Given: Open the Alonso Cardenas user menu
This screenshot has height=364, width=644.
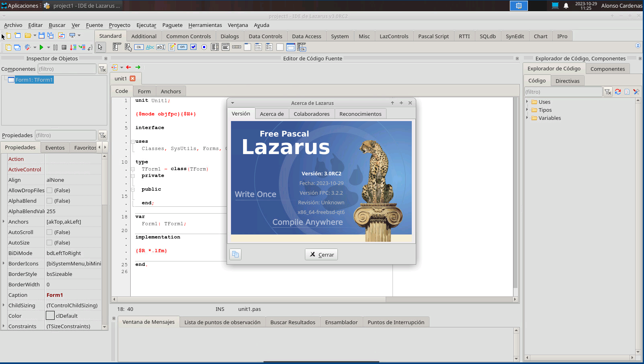Looking at the screenshot, I should click(x=622, y=6).
